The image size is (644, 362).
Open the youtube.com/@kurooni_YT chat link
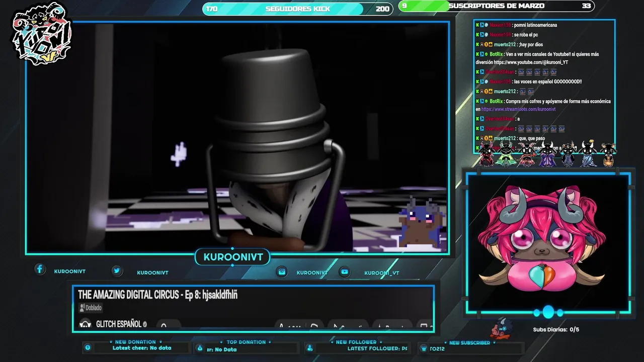530,62
